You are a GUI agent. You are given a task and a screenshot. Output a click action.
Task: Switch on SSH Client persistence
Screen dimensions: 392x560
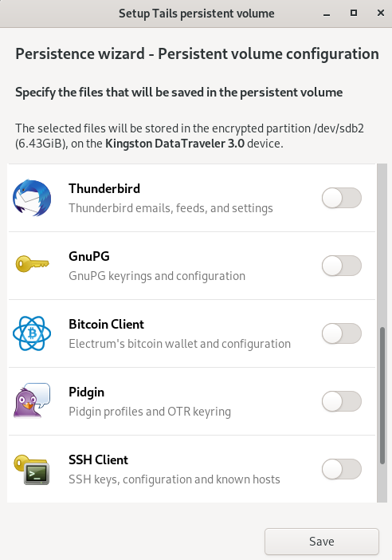point(341,469)
